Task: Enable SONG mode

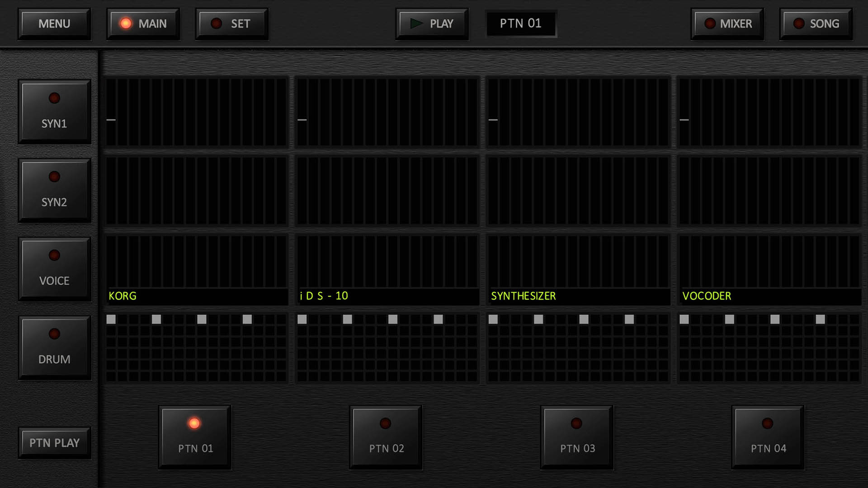Action: pos(816,23)
